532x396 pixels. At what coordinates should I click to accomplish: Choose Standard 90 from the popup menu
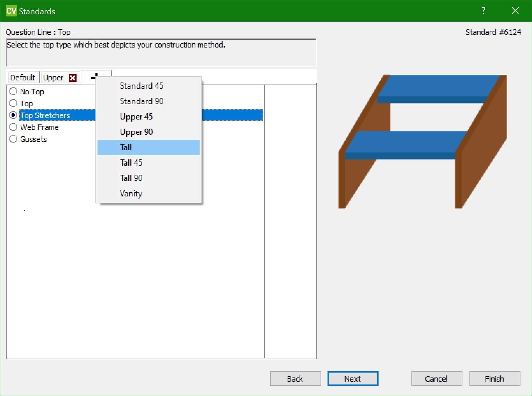click(149, 101)
